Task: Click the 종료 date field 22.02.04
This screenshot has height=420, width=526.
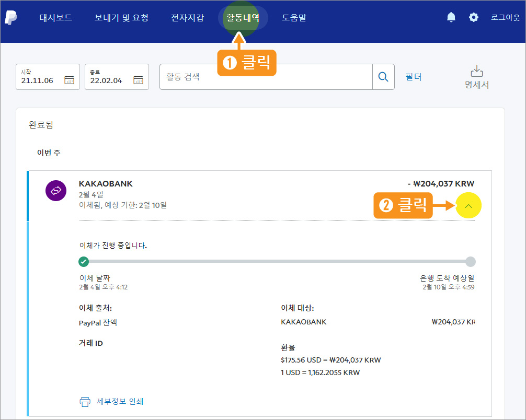Action: [117, 77]
